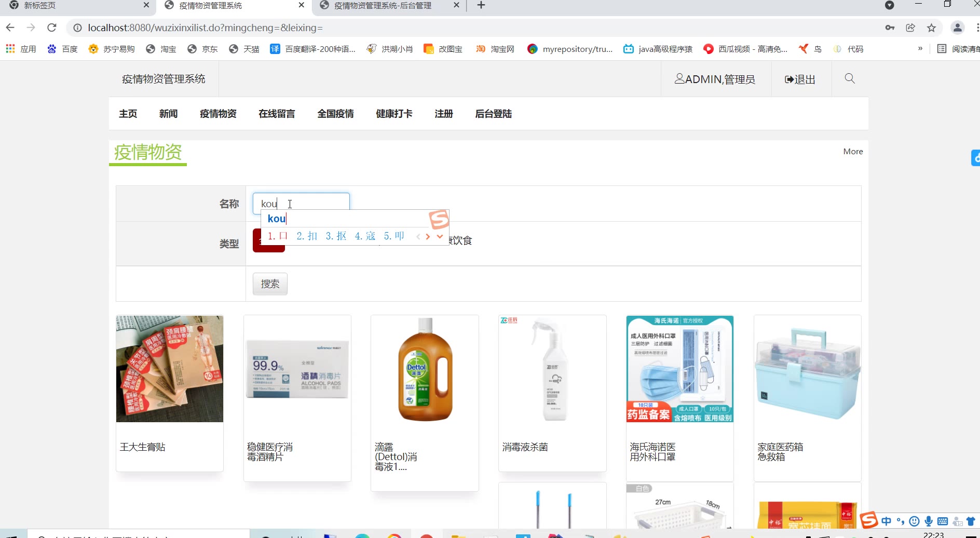The image size is (980, 538).
Task: Open the 后台登陆 menu item
Action: pos(494,114)
